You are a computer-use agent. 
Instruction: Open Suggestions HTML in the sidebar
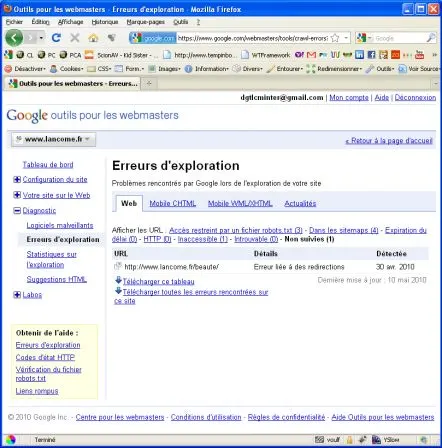56,279
